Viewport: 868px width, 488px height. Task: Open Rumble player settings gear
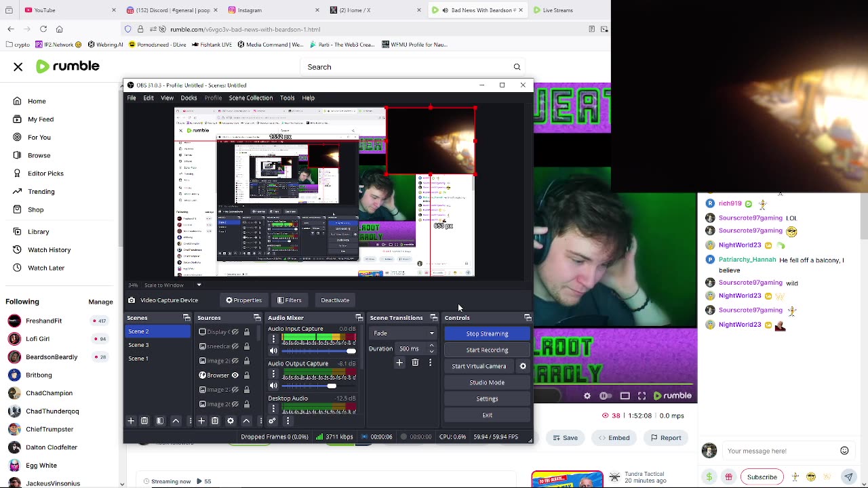point(587,396)
